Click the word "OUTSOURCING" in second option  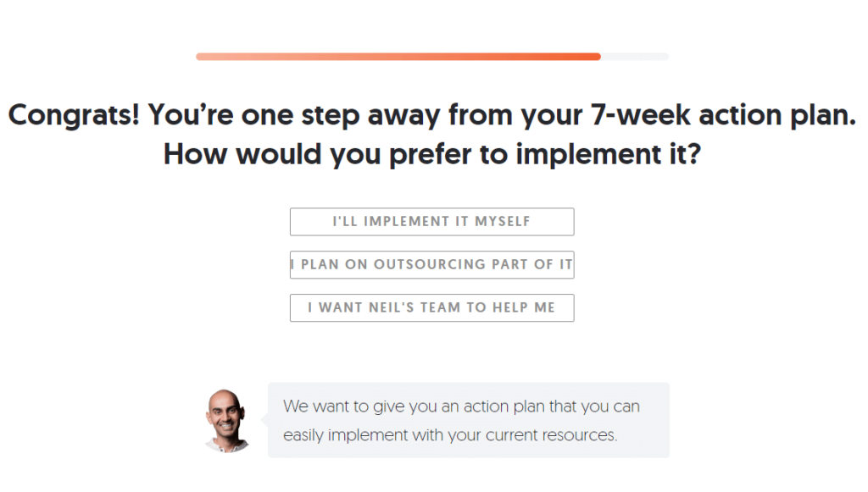430,265
